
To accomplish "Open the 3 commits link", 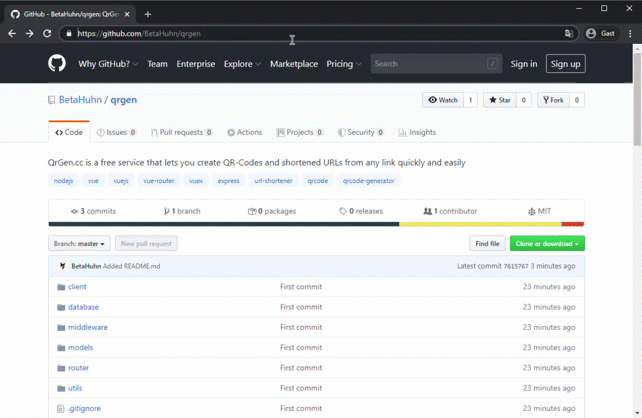I will pyautogui.click(x=93, y=211).
